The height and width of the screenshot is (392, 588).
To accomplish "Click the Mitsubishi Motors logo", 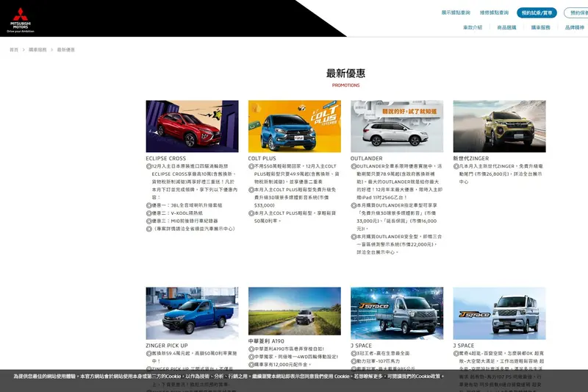I will click(21, 20).
